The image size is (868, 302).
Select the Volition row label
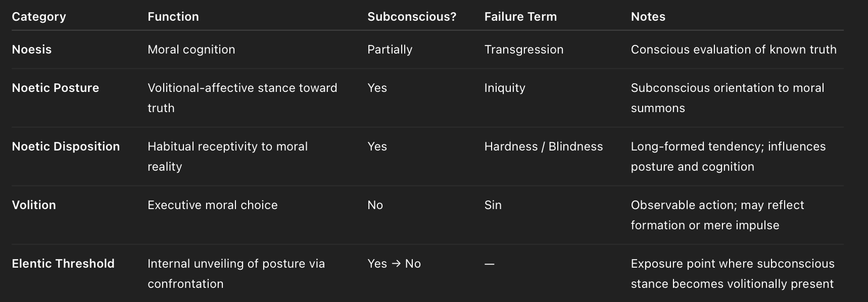[x=34, y=205]
